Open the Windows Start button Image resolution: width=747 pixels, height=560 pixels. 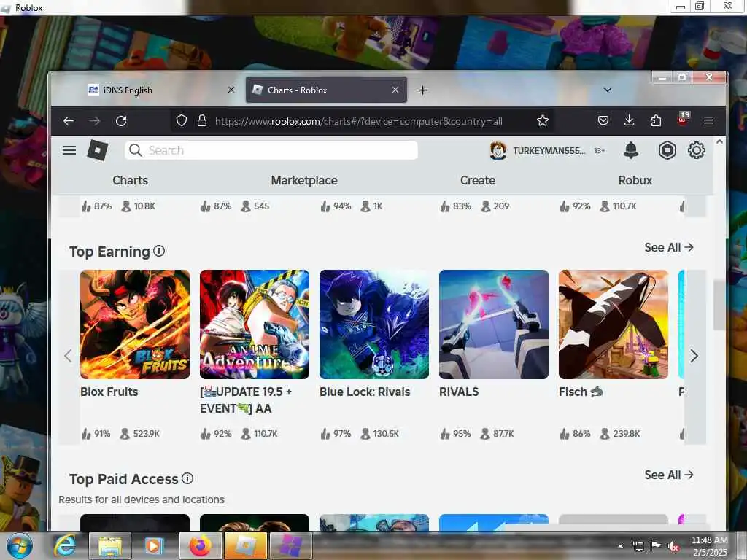click(x=19, y=546)
